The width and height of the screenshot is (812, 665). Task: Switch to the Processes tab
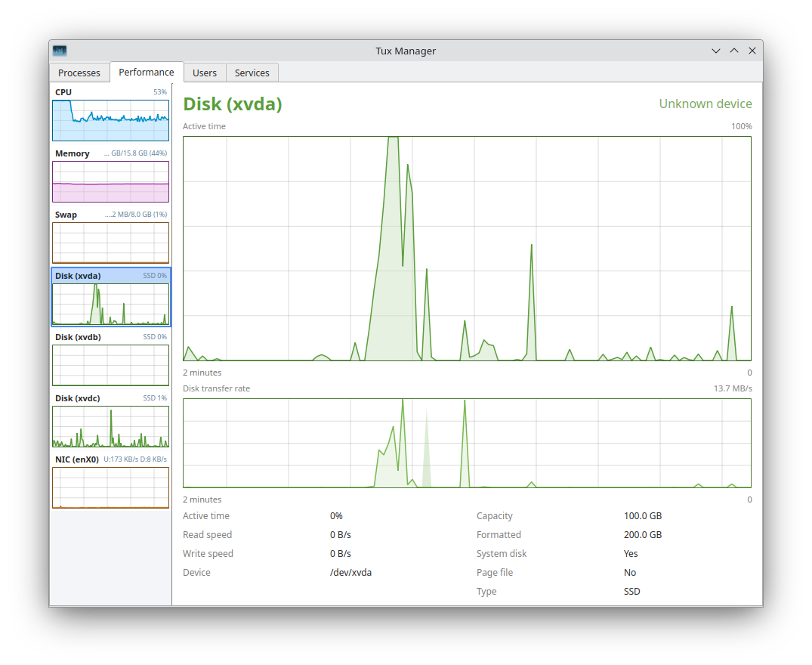79,73
